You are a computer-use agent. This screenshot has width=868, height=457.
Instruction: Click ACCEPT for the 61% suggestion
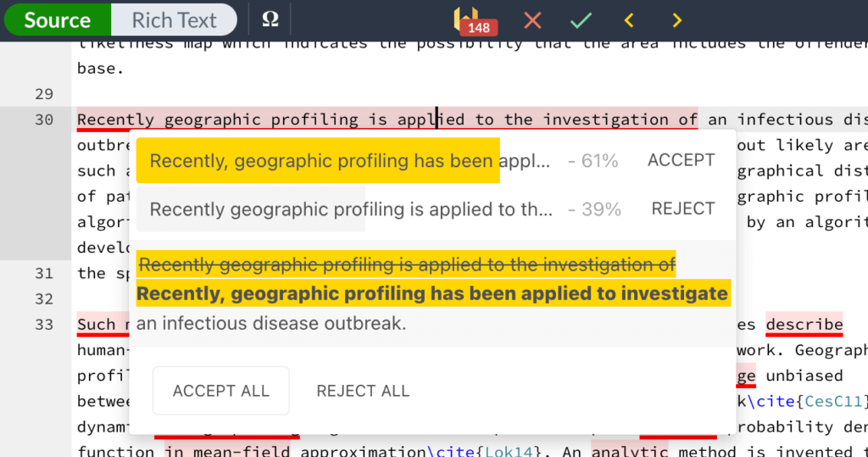682,160
